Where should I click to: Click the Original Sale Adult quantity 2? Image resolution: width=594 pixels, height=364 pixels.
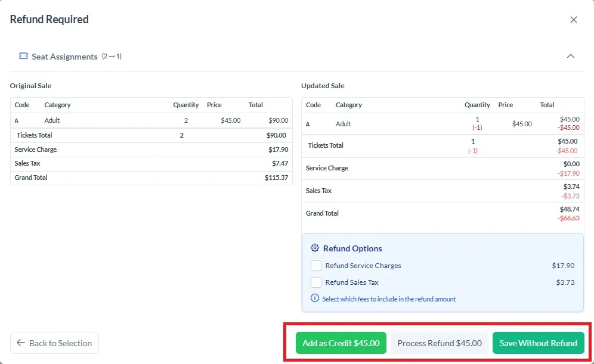[x=186, y=120]
